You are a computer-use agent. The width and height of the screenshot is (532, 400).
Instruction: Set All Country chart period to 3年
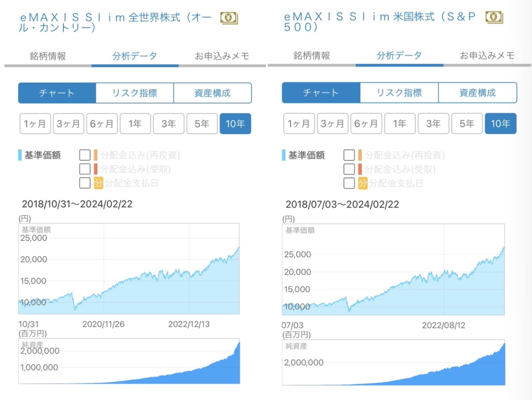click(x=169, y=124)
